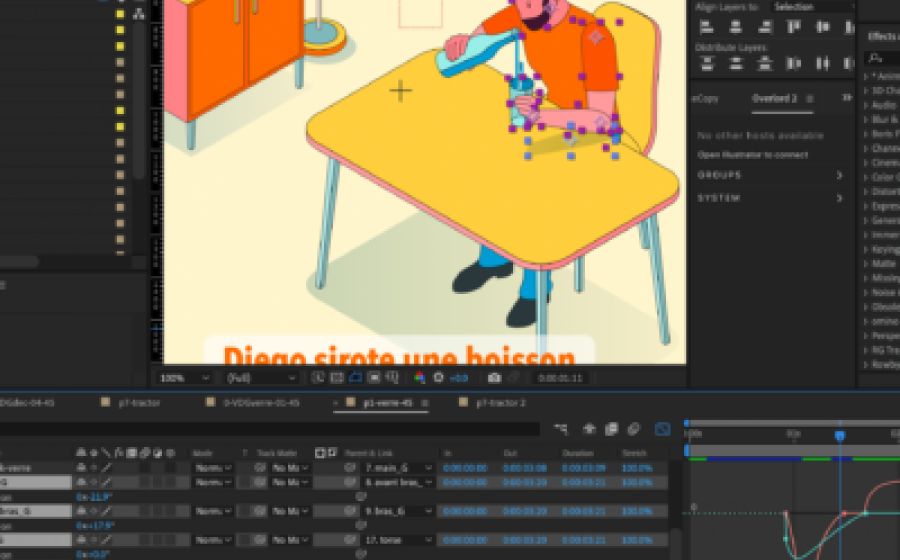The image size is (900, 560).
Task: Click In time of 7.main_G row
Action: tap(465, 468)
